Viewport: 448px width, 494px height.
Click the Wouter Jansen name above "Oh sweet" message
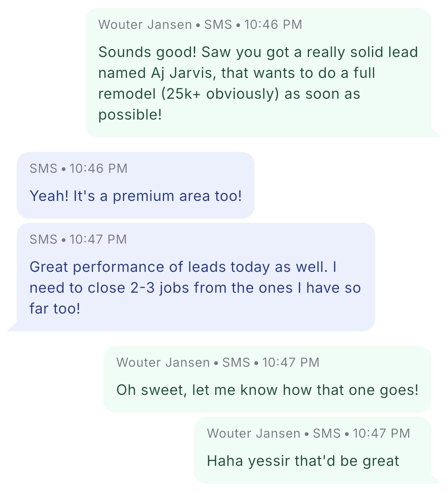coord(163,363)
